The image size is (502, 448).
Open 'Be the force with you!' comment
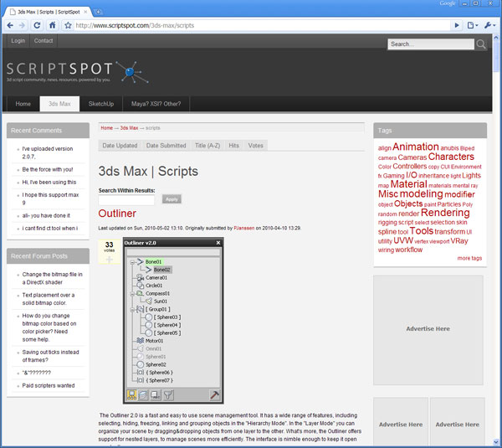click(48, 169)
